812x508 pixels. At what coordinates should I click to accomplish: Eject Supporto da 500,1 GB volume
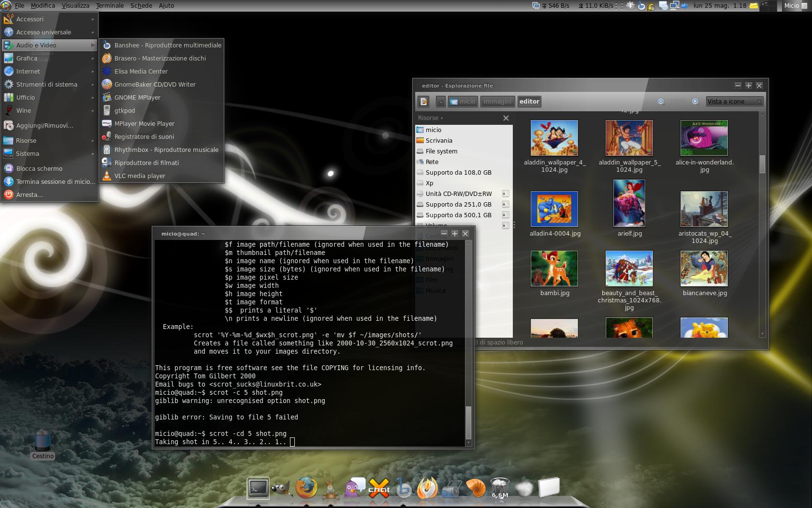[x=505, y=215]
